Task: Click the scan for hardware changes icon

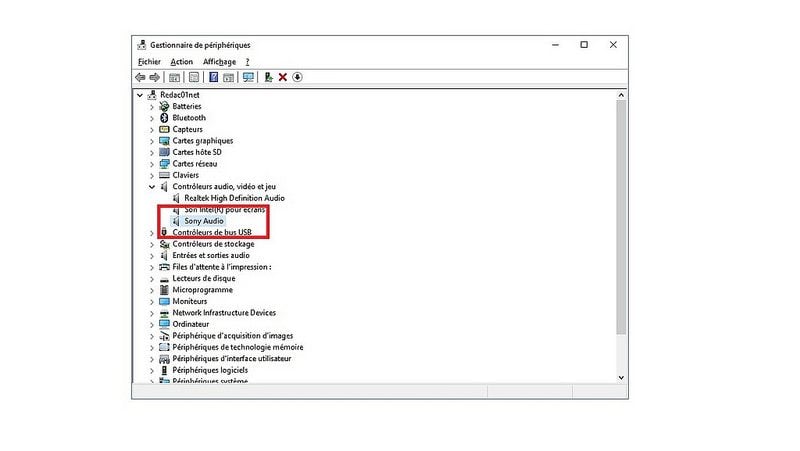Action: click(x=248, y=77)
